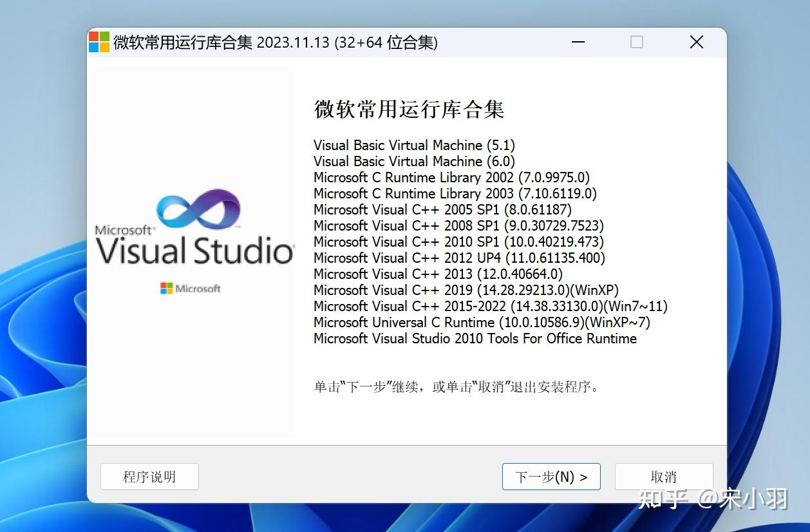Click the 微软常用运行库合集 heading
This screenshot has width=810, height=532.
(x=408, y=109)
